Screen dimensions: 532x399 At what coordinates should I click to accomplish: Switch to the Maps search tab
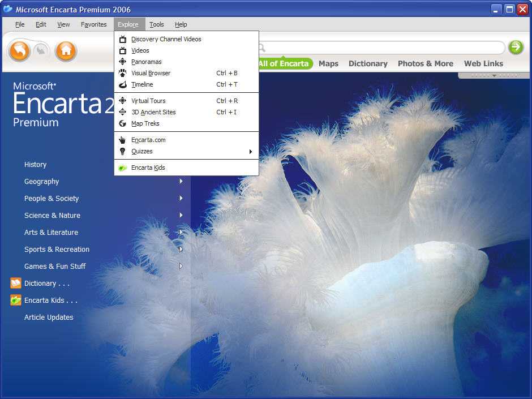coord(328,63)
